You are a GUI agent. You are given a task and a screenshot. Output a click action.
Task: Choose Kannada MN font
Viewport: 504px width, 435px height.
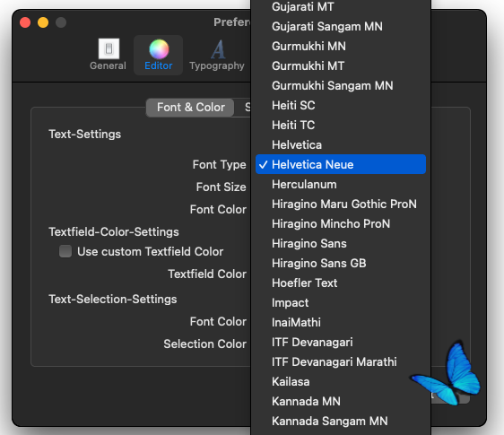pyautogui.click(x=341, y=402)
